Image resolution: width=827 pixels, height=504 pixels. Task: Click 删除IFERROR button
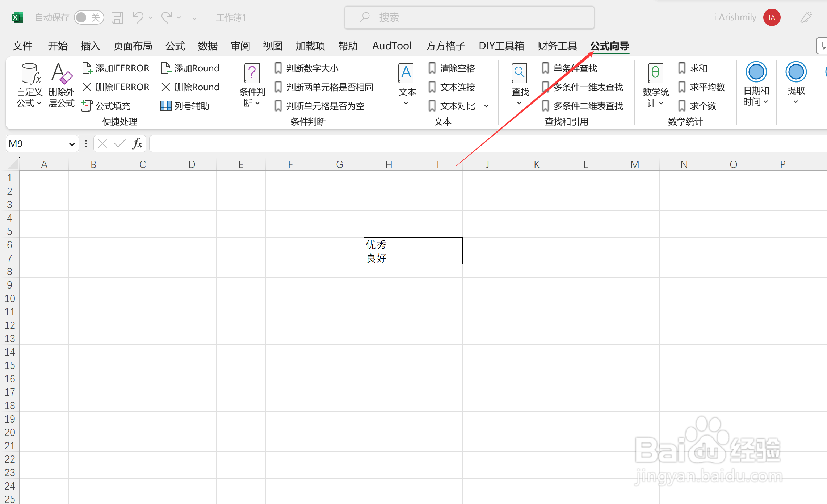click(x=116, y=87)
